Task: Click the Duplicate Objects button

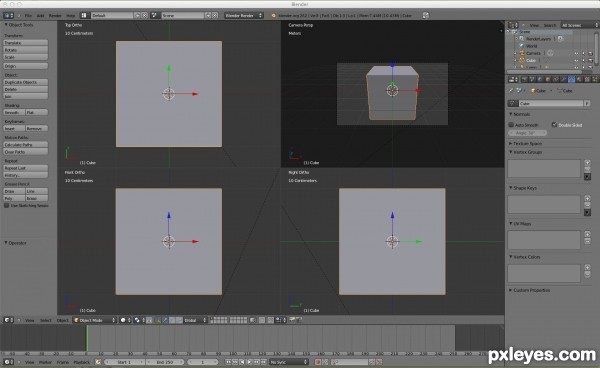Action: click(26, 82)
